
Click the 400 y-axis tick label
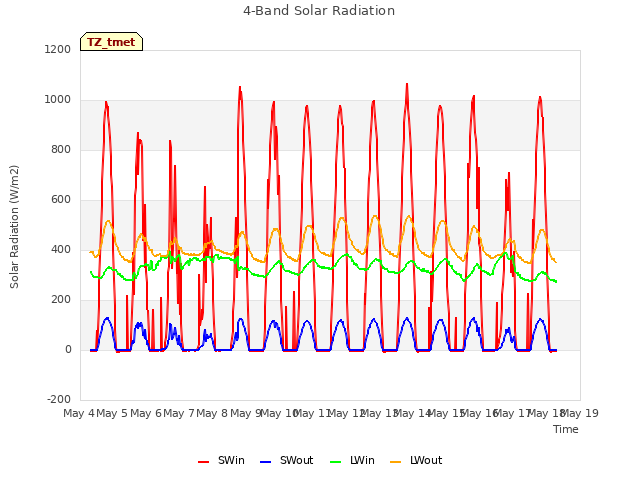tap(61, 249)
